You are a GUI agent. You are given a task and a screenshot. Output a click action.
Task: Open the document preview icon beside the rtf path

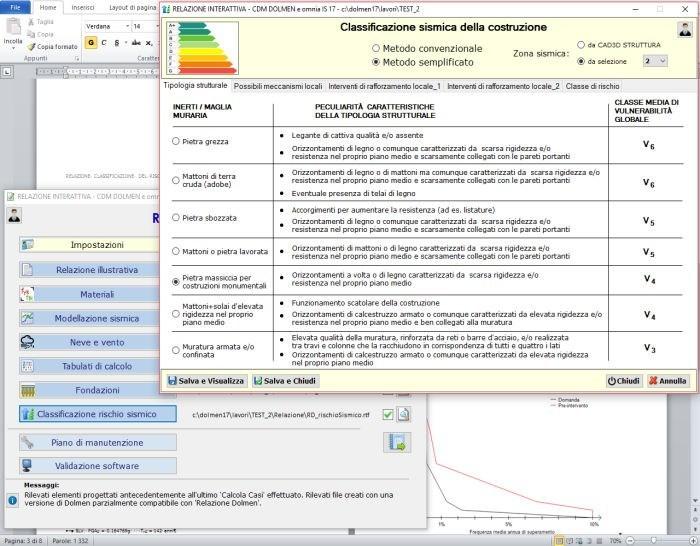(x=404, y=414)
